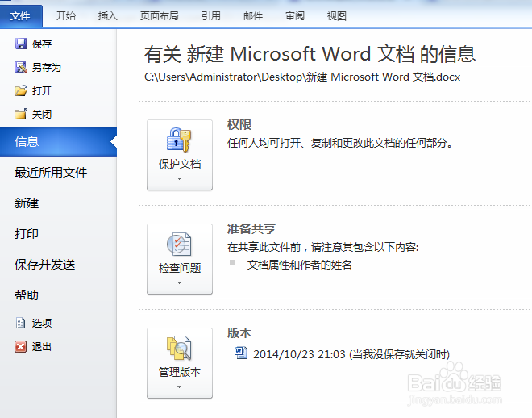Click the Manage Versions magnifier icon

(179, 348)
